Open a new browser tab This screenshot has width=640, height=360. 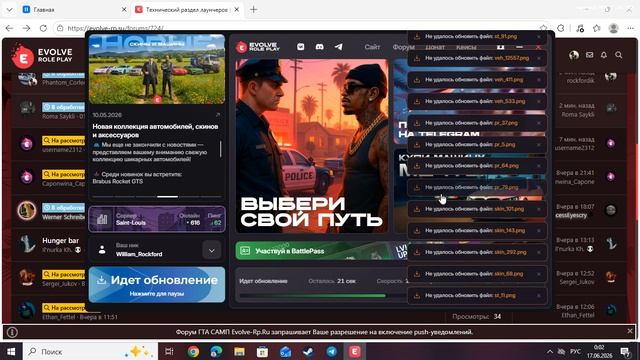click(253, 9)
